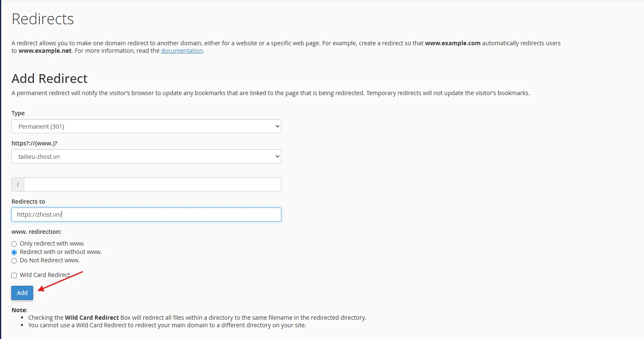Click the Only redirect with www. label text
Screen dimensions: 644x339
[52, 243]
